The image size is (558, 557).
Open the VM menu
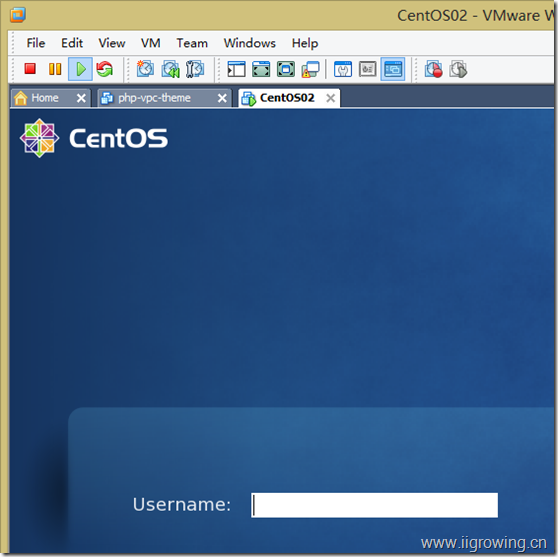pyautogui.click(x=151, y=43)
